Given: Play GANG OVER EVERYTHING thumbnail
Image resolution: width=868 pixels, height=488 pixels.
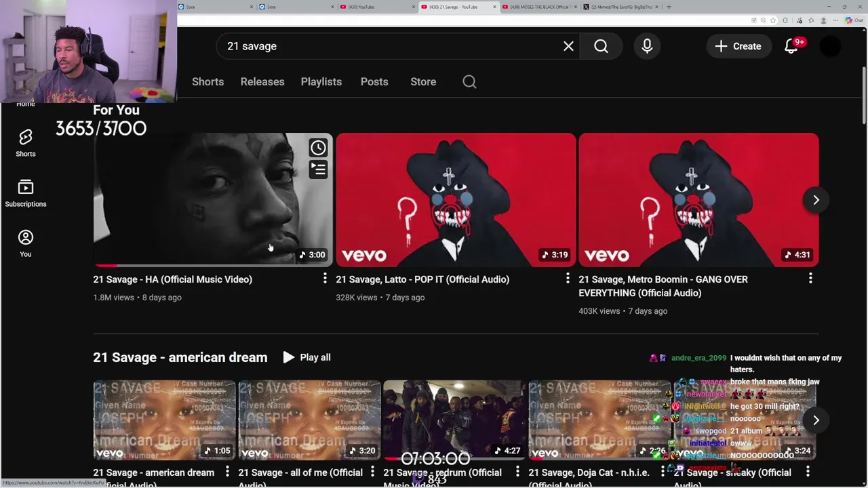Looking at the screenshot, I should (698, 200).
